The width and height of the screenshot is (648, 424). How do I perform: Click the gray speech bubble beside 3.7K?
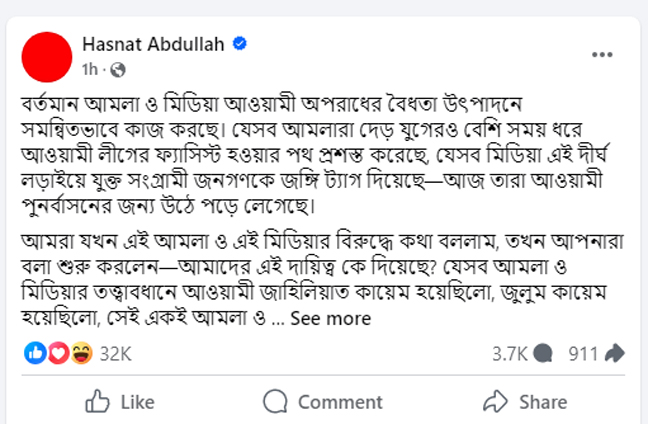coord(543,354)
